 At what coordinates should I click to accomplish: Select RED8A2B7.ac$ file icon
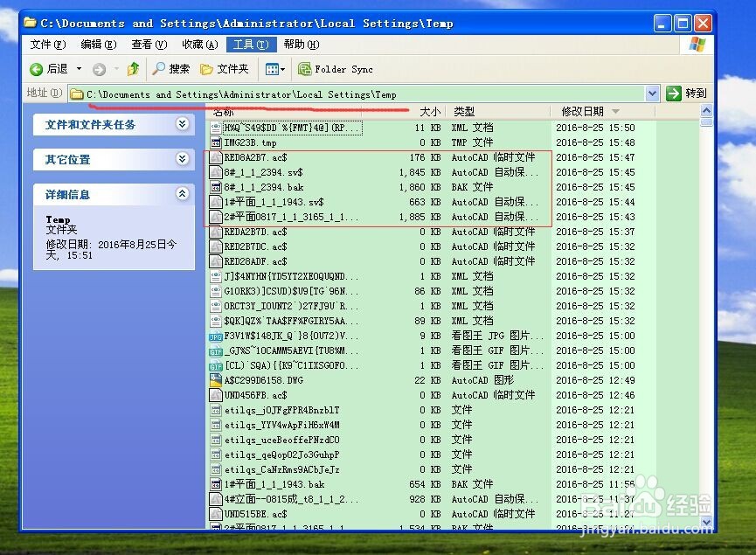click(x=216, y=157)
